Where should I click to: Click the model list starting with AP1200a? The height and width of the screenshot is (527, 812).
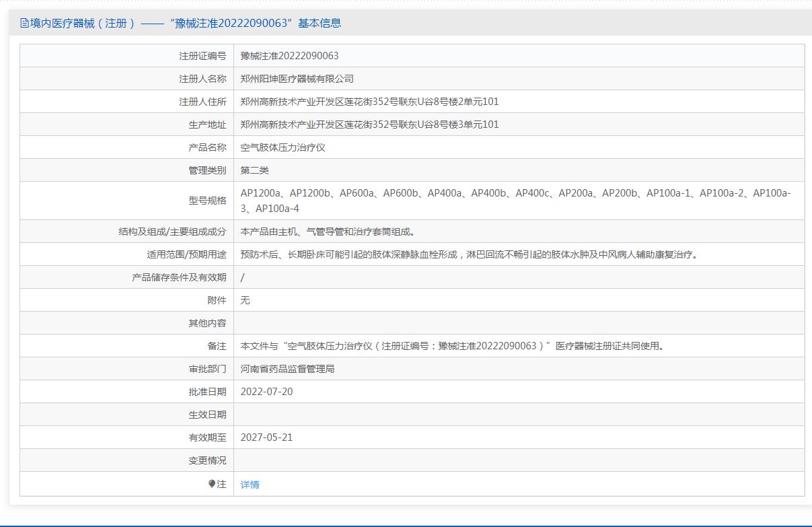(x=515, y=201)
